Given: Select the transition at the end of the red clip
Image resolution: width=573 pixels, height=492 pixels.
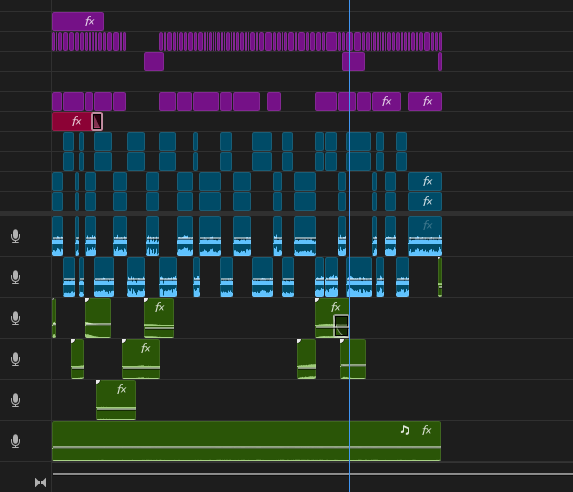Looking at the screenshot, I should tap(97, 122).
